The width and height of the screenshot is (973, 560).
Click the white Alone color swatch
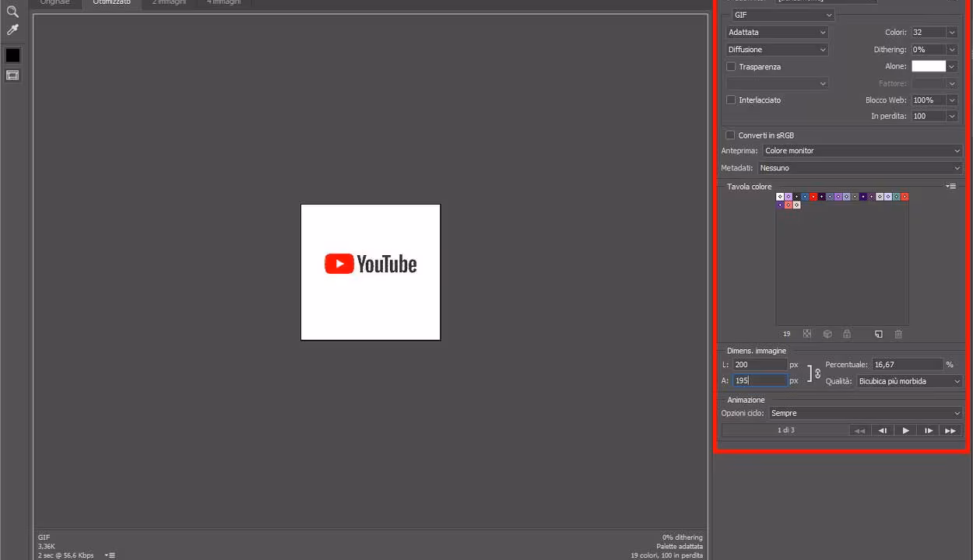(x=929, y=66)
